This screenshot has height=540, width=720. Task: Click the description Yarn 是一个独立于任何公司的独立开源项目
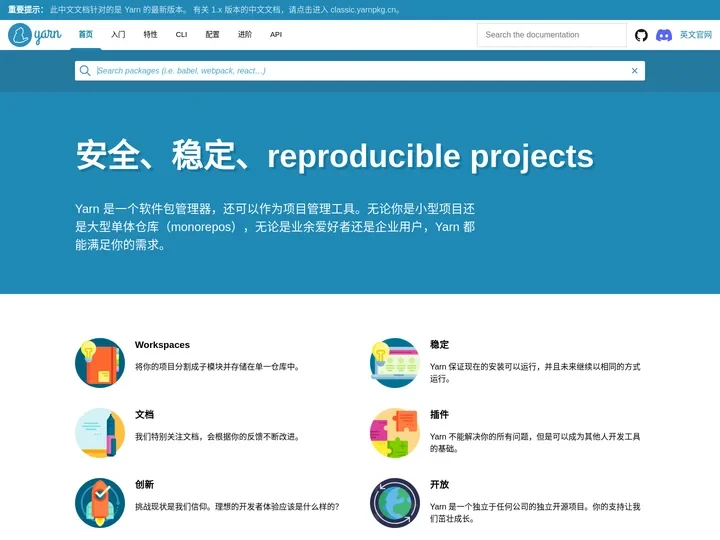point(535,512)
